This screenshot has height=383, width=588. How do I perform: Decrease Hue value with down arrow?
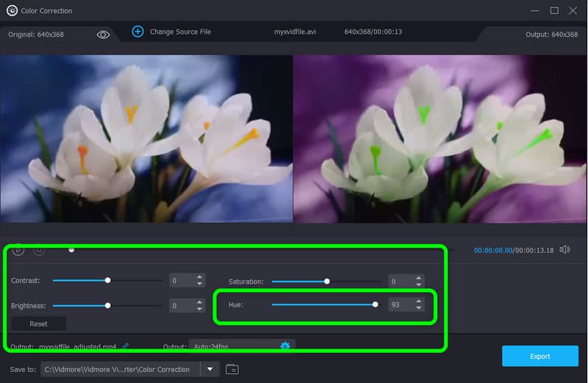[x=419, y=308]
